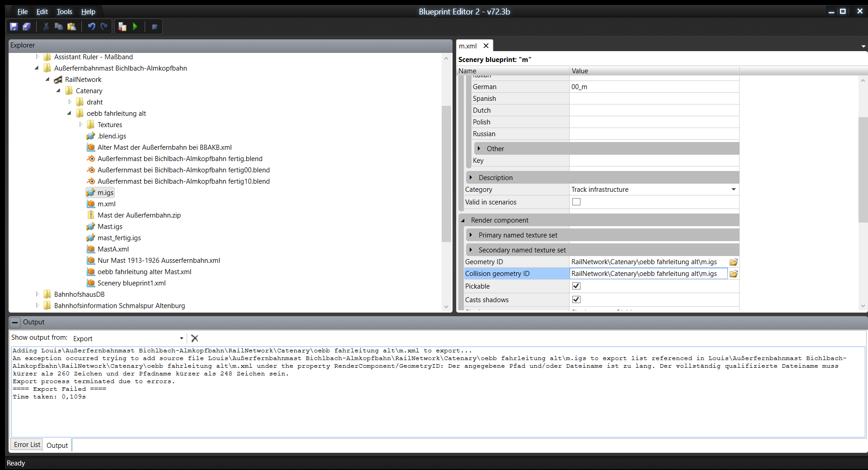
Task: Select the Mast.igs file icon
Action: pos(90,227)
